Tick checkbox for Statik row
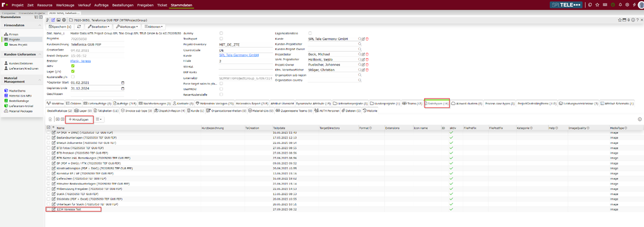Image resolution: width=644 pixels, height=227 pixels. click(49, 194)
